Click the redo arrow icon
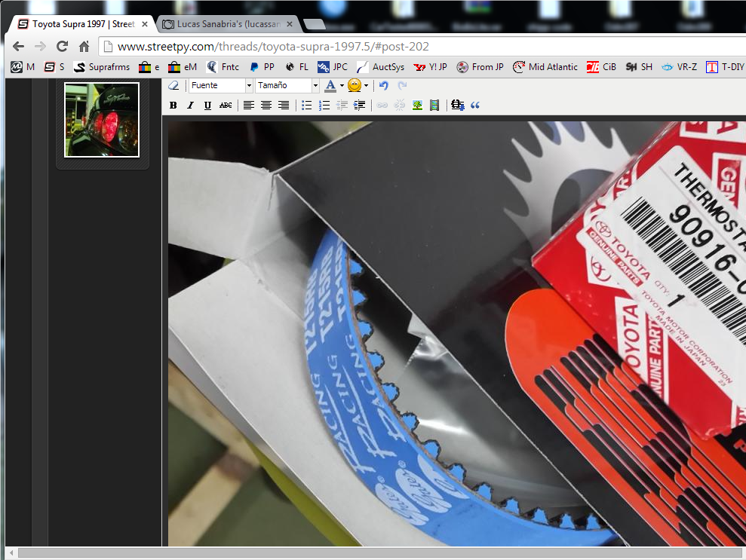Screen dimensions: 746x560 pyautogui.click(x=402, y=86)
